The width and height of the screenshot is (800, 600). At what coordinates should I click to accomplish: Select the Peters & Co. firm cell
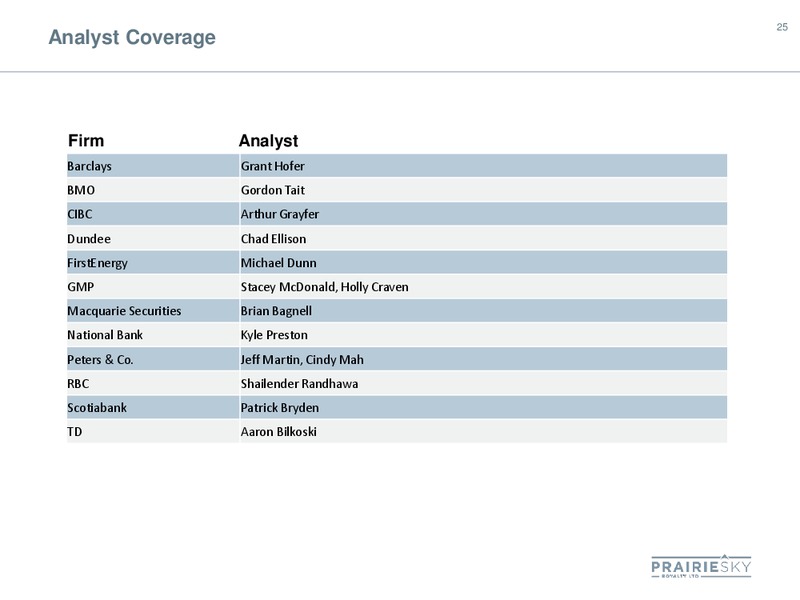[x=153, y=359]
